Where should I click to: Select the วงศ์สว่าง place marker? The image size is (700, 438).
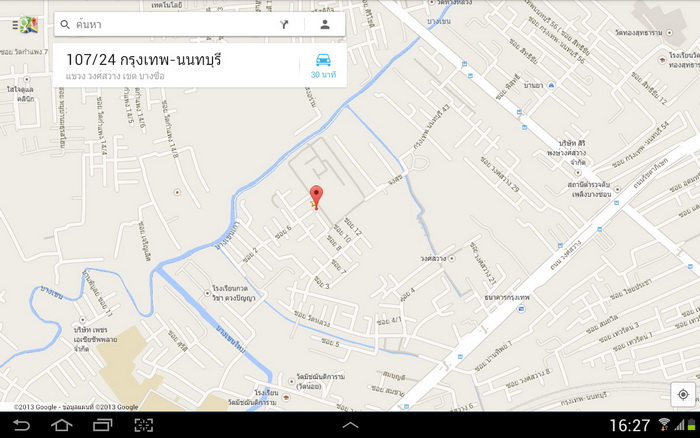(452, 259)
